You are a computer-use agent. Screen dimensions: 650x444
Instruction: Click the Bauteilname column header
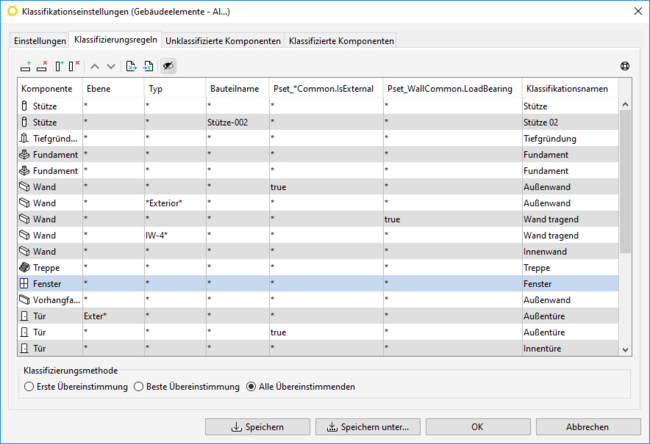pos(238,88)
